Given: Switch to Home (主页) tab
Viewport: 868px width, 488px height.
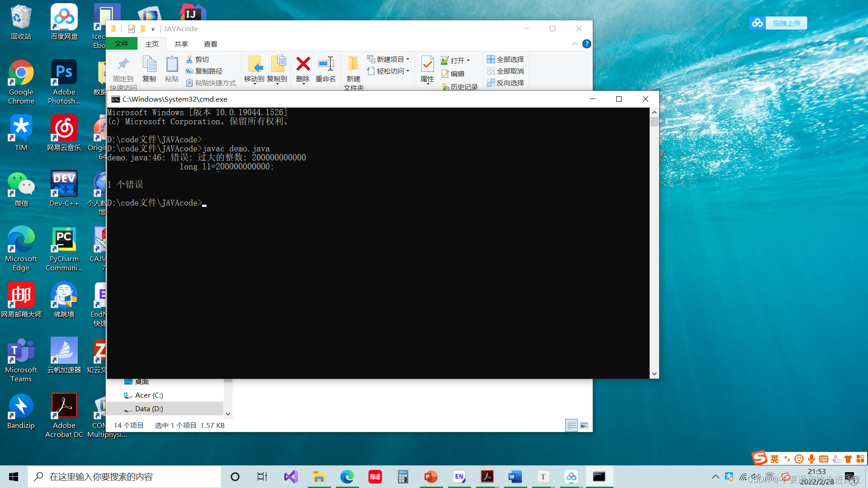Looking at the screenshot, I should tap(152, 44).
